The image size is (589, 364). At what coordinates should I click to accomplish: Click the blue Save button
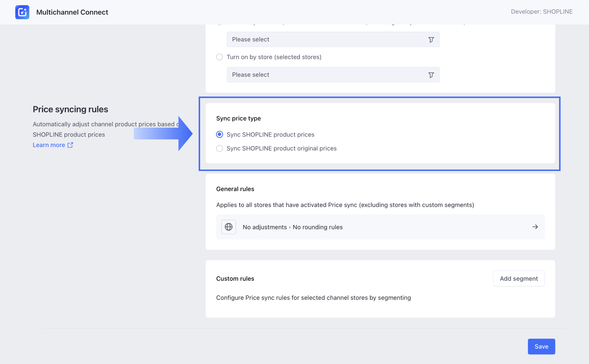541,346
